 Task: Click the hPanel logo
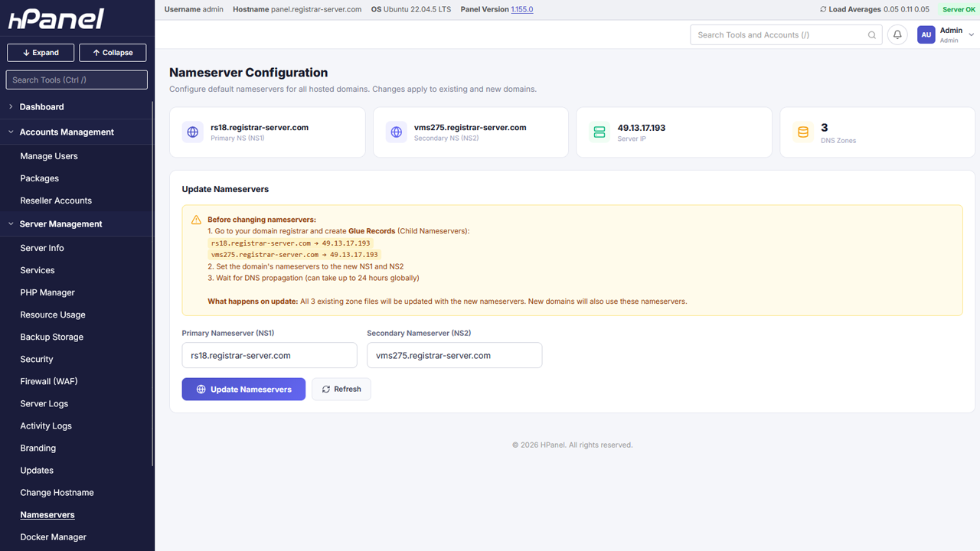point(56,19)
